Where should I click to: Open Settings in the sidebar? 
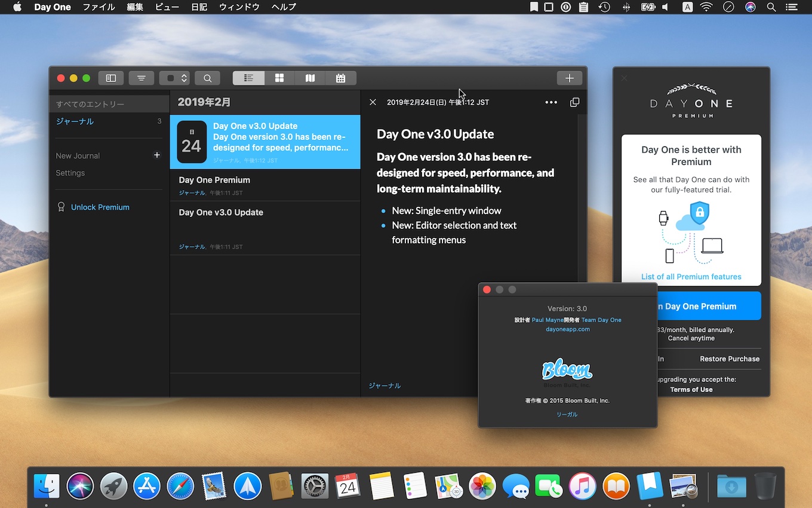(70, 173)
